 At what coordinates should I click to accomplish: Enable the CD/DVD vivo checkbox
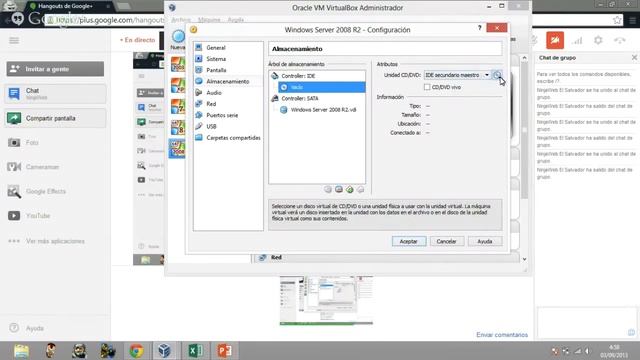pyautogui.click(x=427, y=87)
